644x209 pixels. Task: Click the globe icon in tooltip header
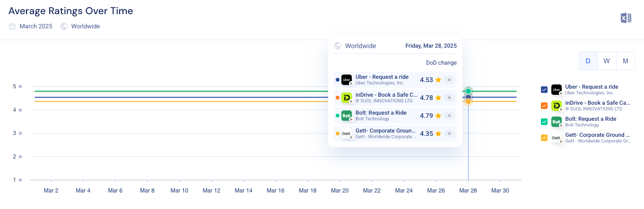[338, 46]
